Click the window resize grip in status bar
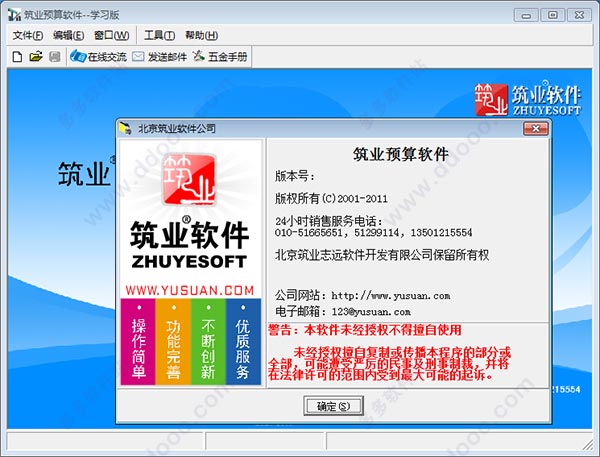Screen dimensions: 600x457 click(588, 444)
